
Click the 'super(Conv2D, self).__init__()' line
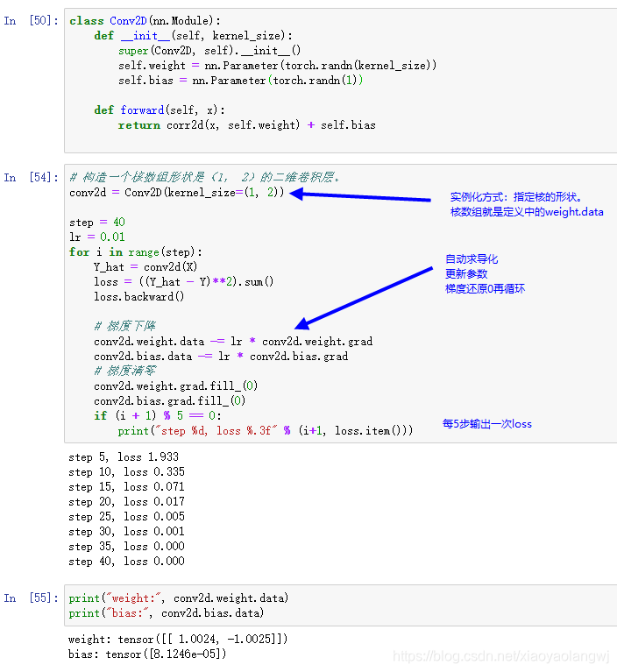tap(209, 51)
